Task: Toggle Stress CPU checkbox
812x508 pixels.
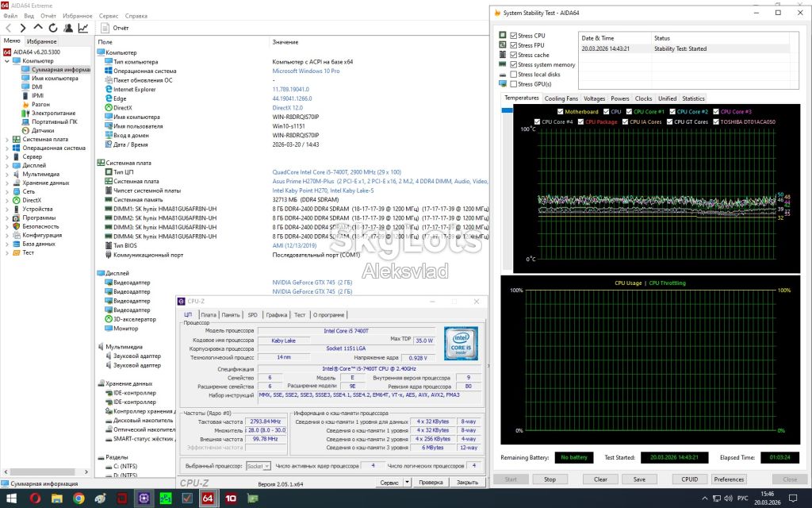Action: click(x=514, y=36)
